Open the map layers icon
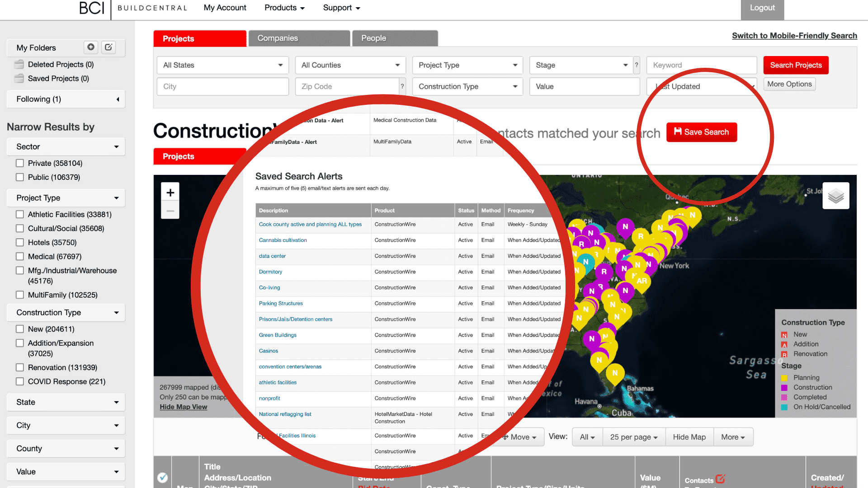 coord(836,196)
